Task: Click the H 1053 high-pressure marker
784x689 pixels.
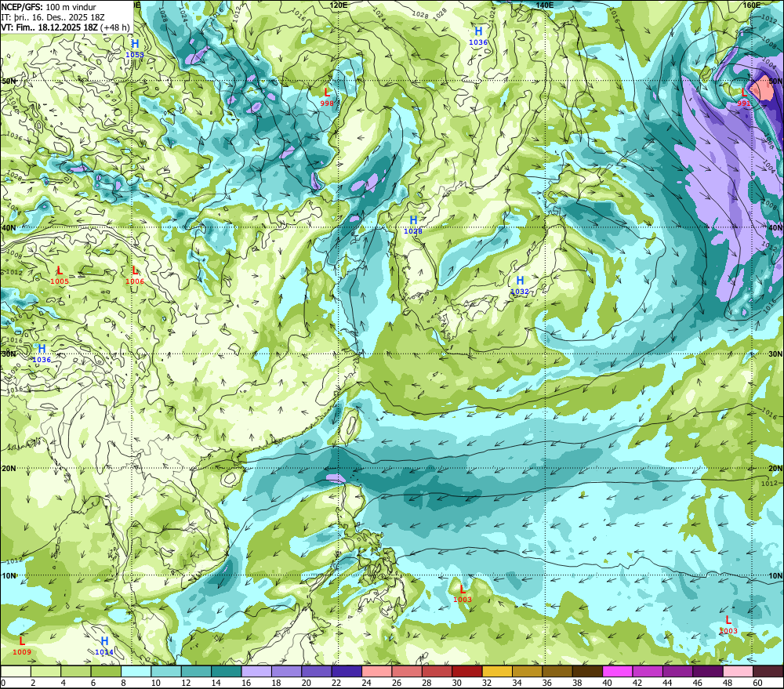Action: [x=135, y=49]
